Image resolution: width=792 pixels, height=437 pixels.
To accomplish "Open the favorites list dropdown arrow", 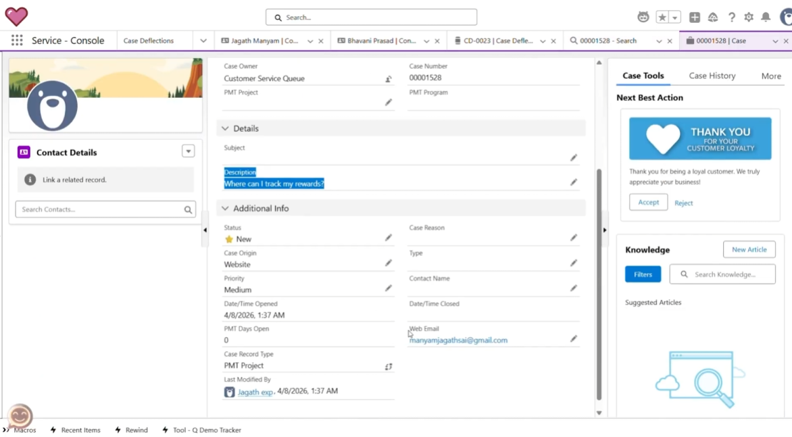I will 675,17.
